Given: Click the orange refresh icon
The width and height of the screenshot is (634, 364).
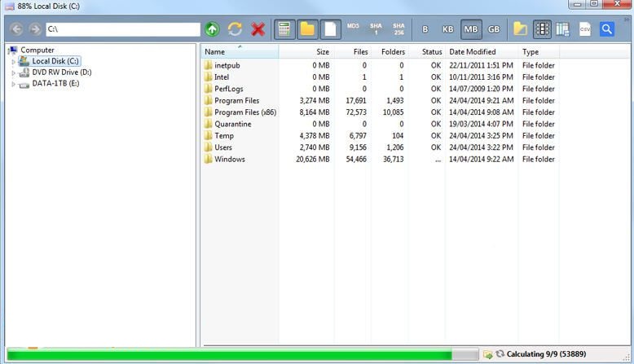Looking at the screenshot, I should 235,29.
